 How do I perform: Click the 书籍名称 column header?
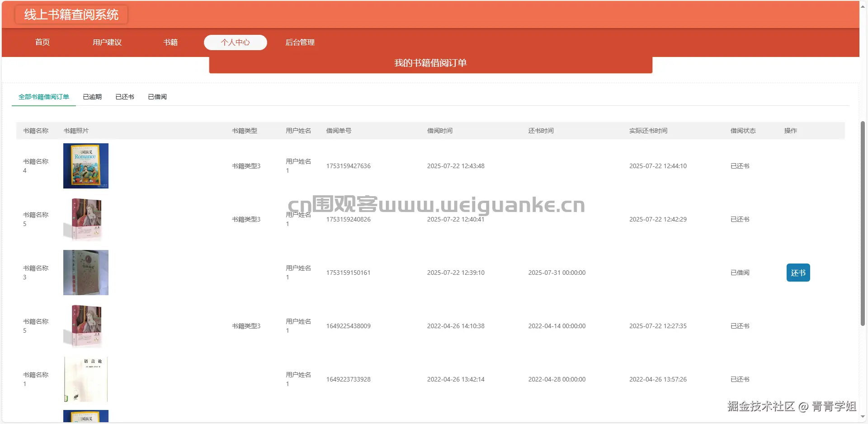pos(36,131)
